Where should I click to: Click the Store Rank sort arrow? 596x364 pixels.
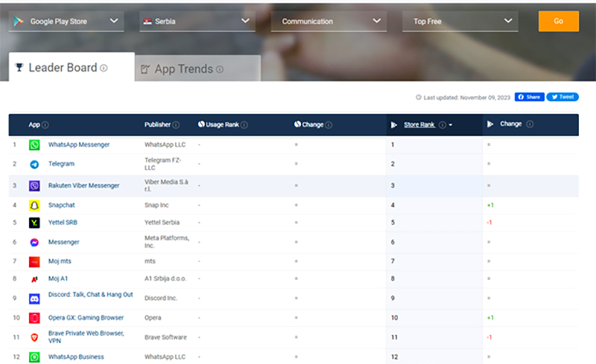pos(451,125)
